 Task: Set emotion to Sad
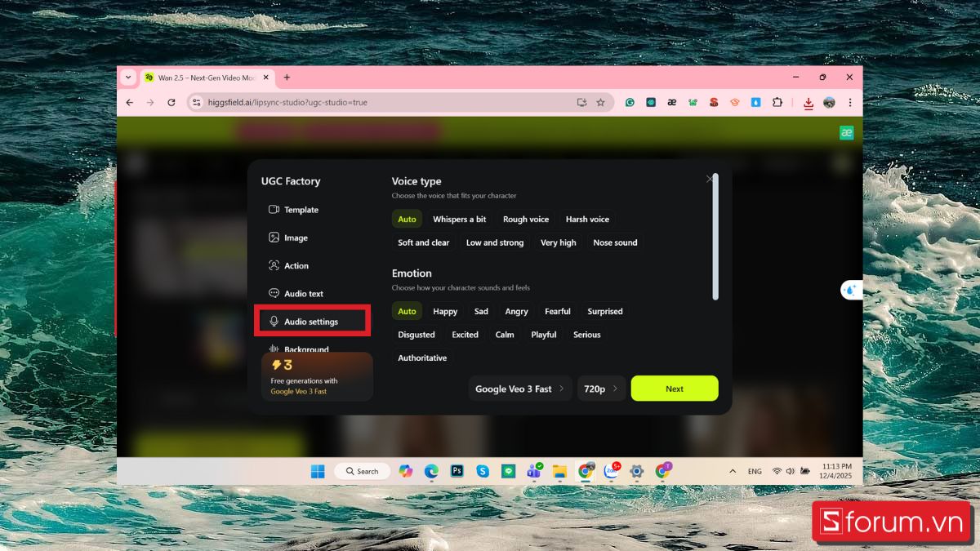(x=481, y=311)
